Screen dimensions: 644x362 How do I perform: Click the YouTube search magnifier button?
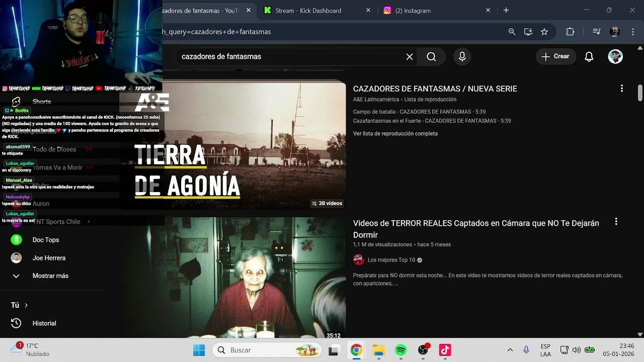(x=431, y=57)
